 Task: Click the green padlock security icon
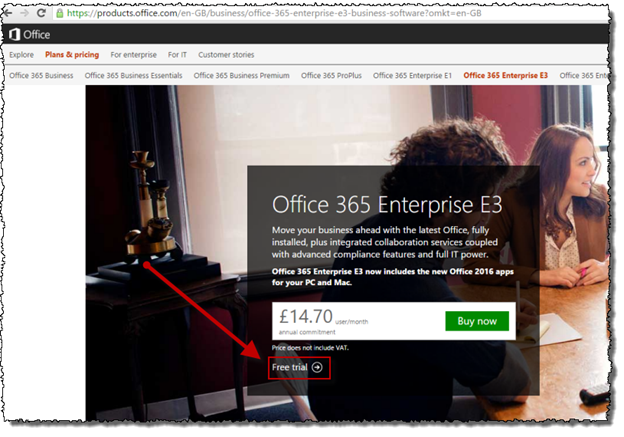(60, 13)
